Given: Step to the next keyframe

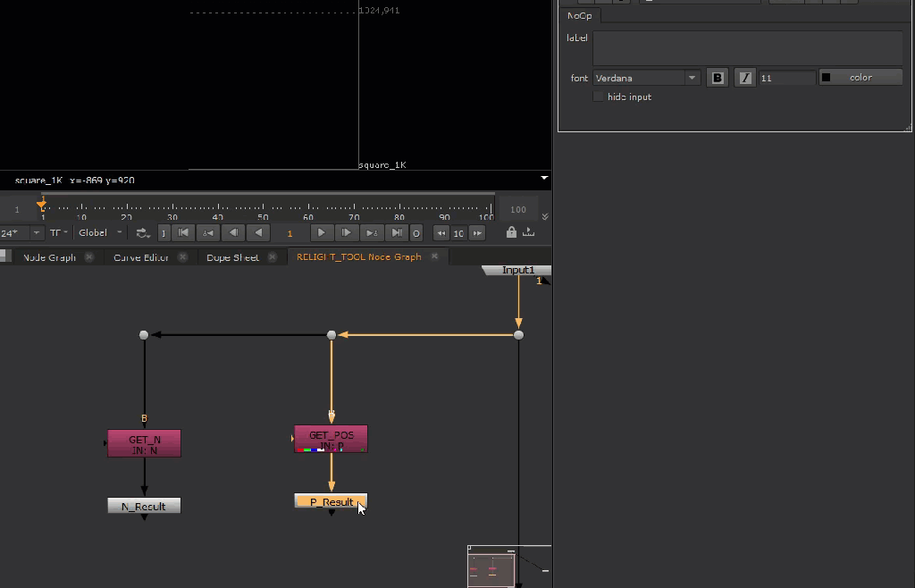Looking at the screenshot, I should pyautogui.click(x=372, y=233).
